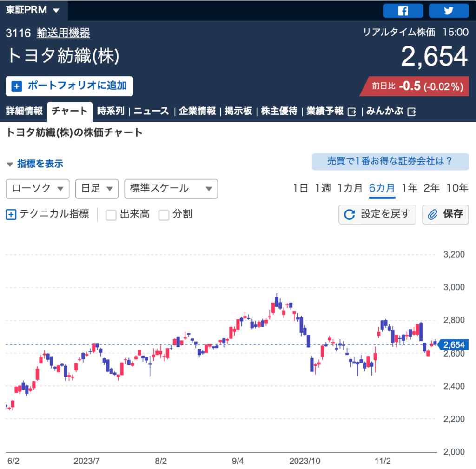Switch to the 時系列 tab
The image size is (476, 469).
tap(110, 111)
